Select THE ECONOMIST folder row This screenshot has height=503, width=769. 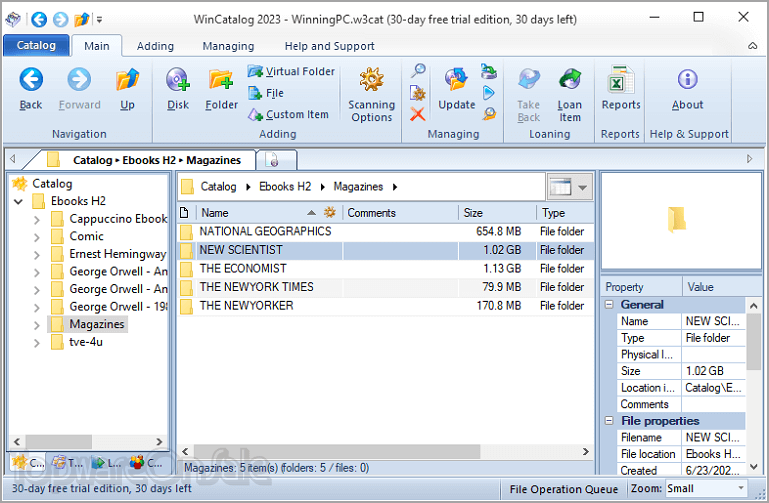point(385,269)
